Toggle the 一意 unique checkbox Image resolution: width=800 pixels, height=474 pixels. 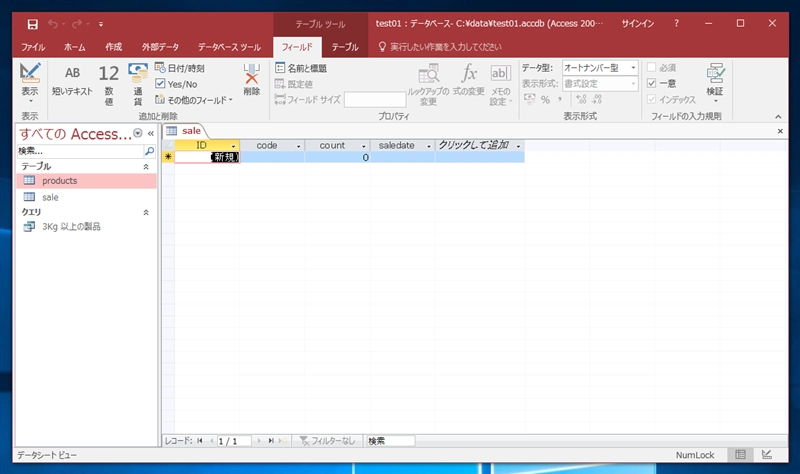pos(652,83)
